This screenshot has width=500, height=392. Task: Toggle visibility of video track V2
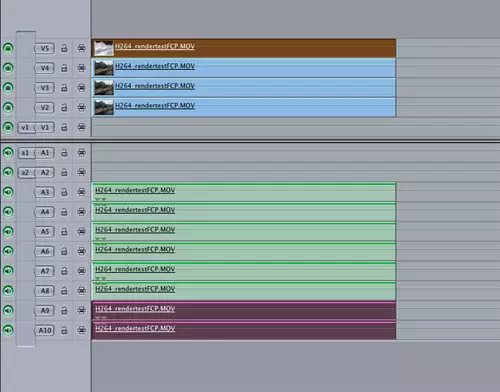pos(8,107)
